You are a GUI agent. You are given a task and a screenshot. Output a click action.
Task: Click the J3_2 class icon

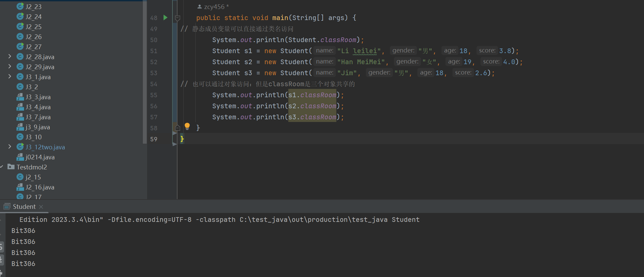click(20, 87)
